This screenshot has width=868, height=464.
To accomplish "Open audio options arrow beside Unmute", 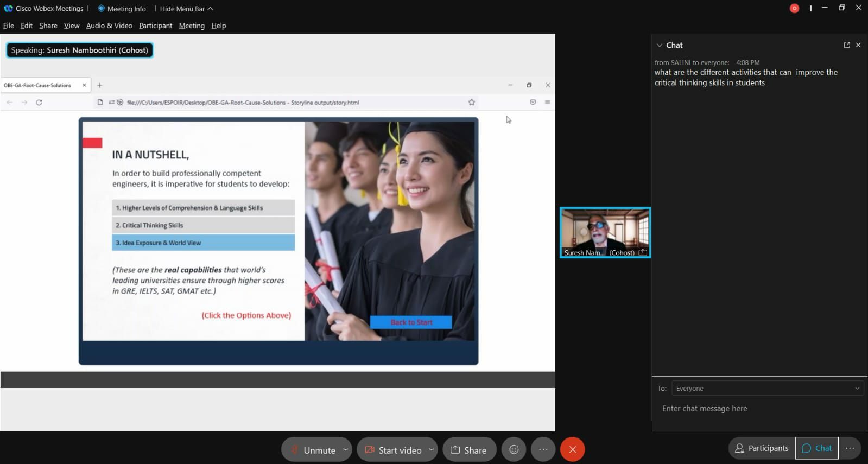I will [345, 449].
